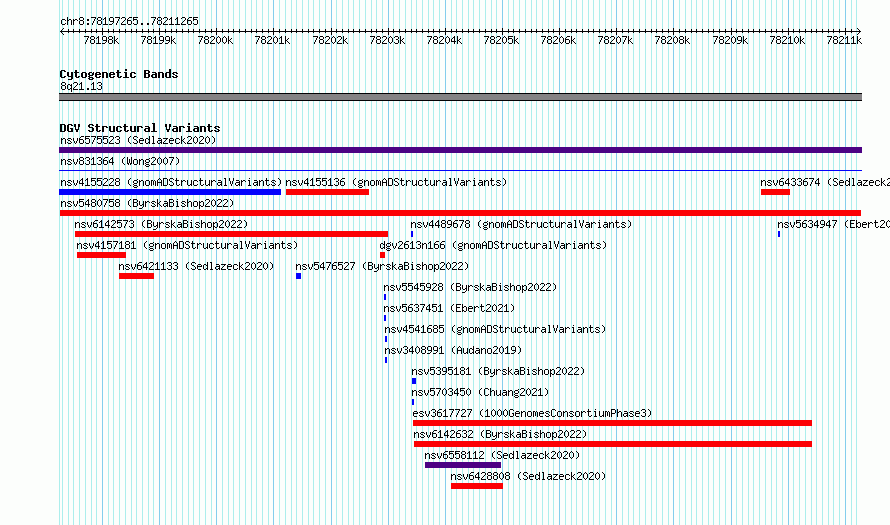Open nsv5480758 (ByrskaBishop2022) label

pos(147,203)
